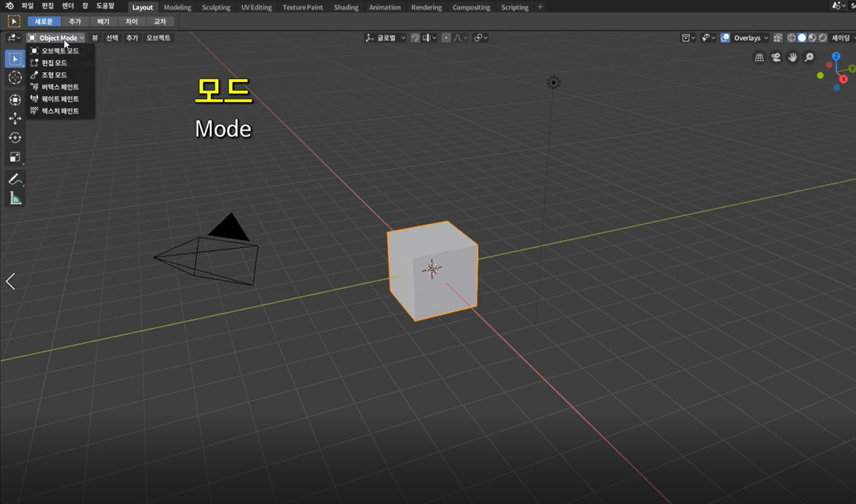
Task: Set selection mode to 새로운
Action: coord(44,22)
